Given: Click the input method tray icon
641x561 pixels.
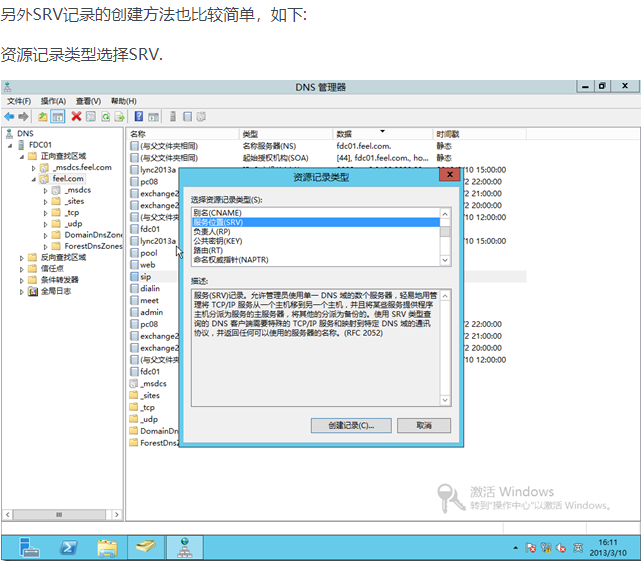Looking at the screenshot, I should 577,548.
